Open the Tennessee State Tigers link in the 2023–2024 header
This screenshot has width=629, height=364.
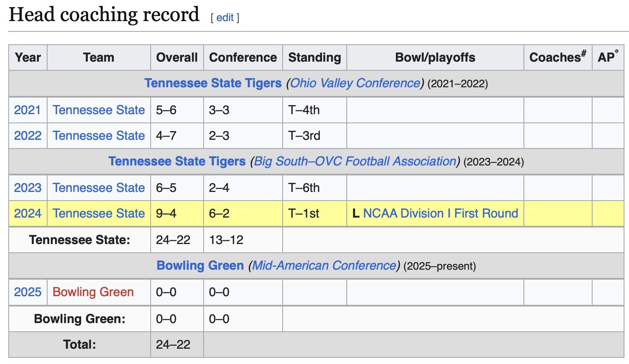[x=177, y=161]
